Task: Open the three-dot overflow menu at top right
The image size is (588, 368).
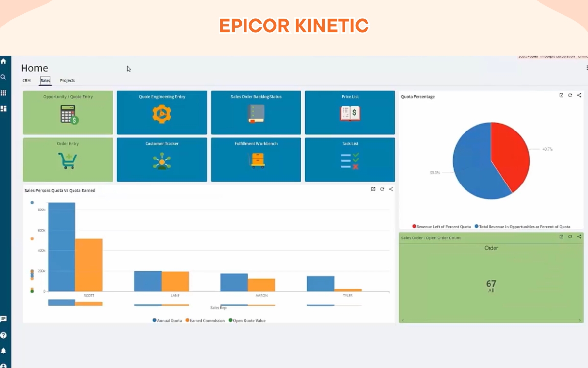Action: pyautogui.click(x=587, y=68)
